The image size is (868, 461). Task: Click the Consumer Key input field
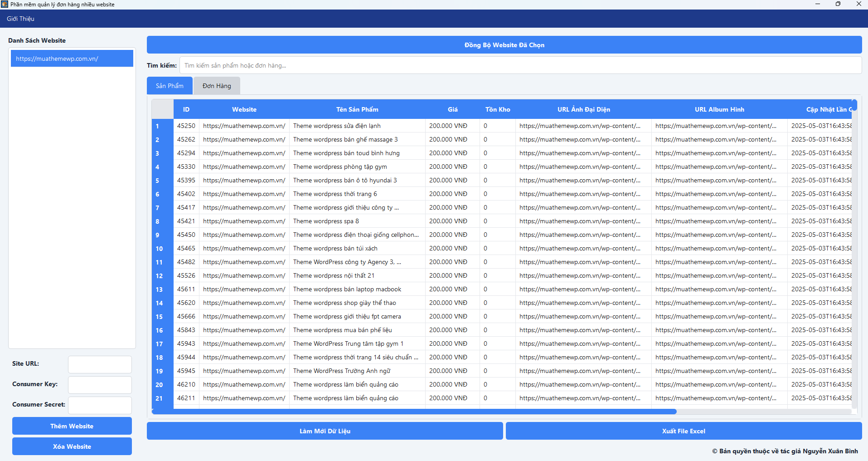click(x=100, y=385)
